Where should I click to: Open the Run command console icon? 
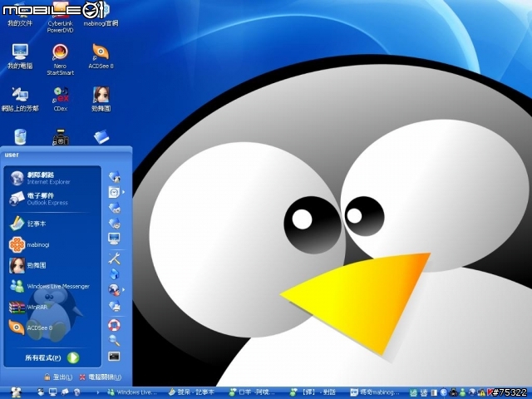(114, 357)
